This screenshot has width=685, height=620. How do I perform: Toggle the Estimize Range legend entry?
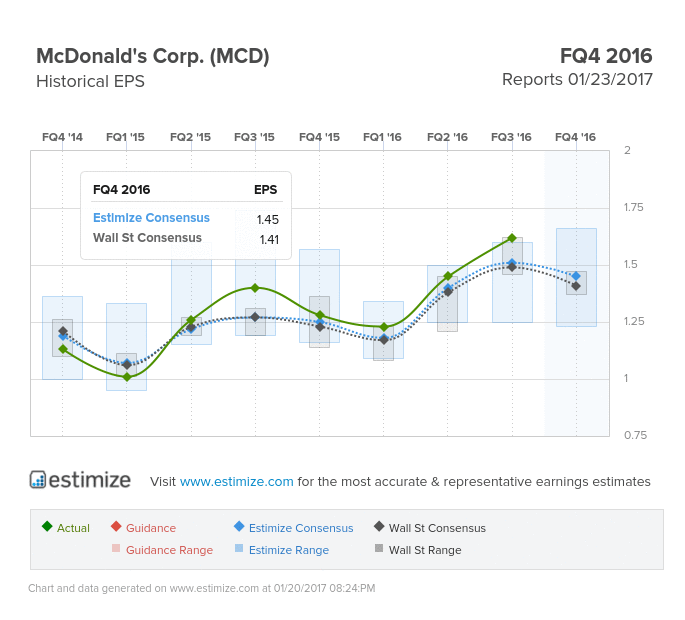tap(282, 549)
